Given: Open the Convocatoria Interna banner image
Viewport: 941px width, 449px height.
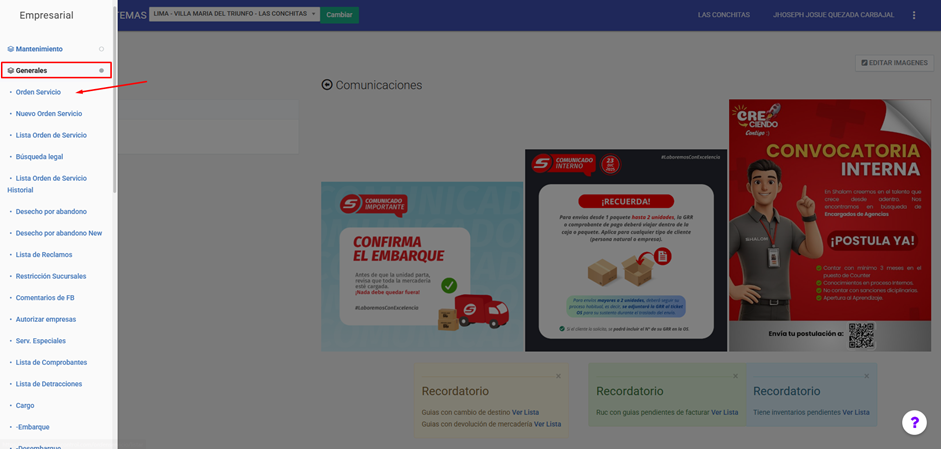Looking at the screenshot, I should [x=829, y=225].
